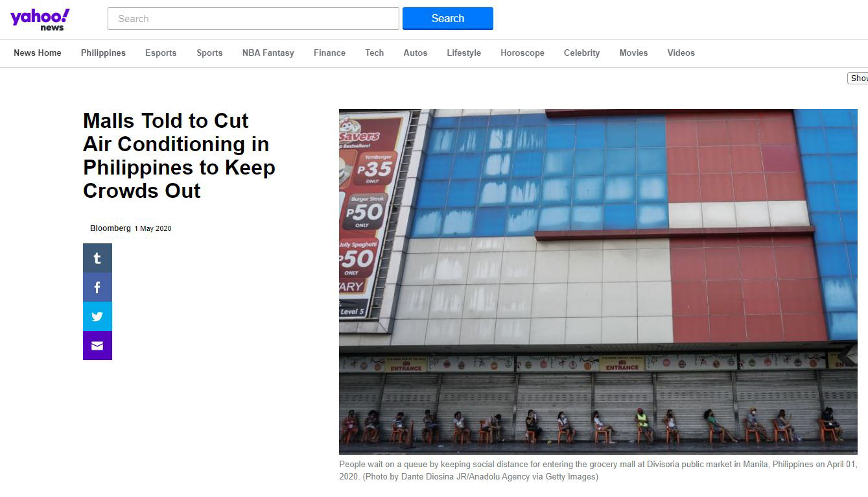Image resolution: width=868 pixels, height=497 pixels.
Task: Select Sports in the navigation bar
Action: (209, 53)
